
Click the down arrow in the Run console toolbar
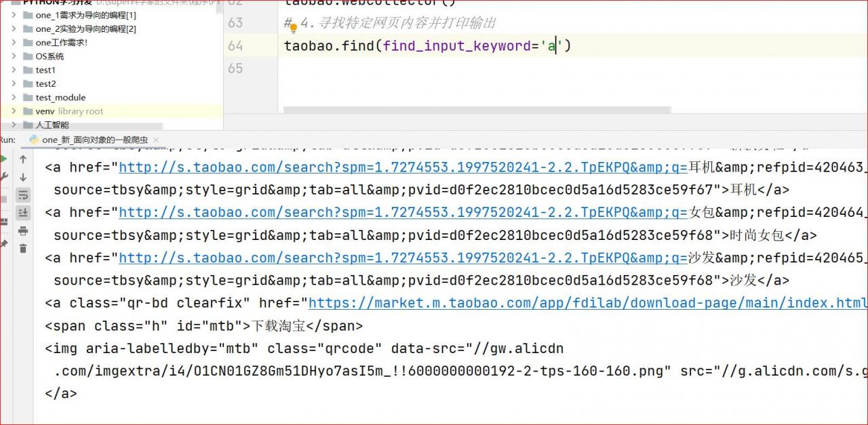tap(23, 178)
